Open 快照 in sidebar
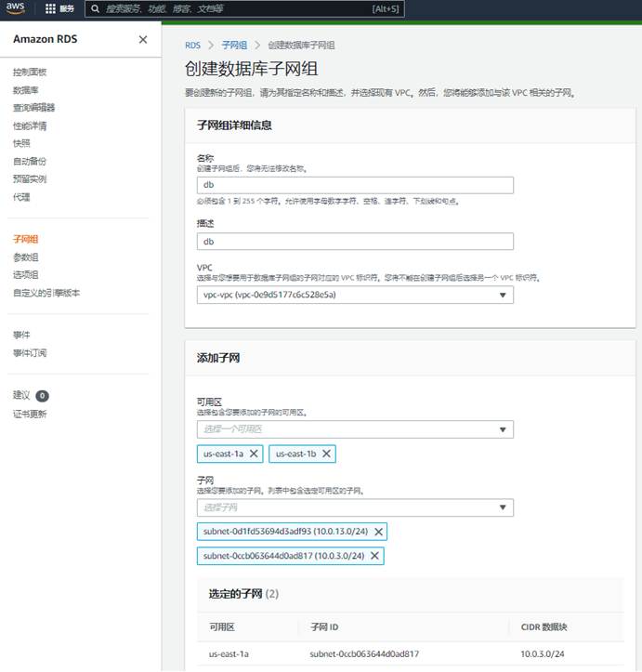Viewport: 642px width, 672px height. [21, 143]
